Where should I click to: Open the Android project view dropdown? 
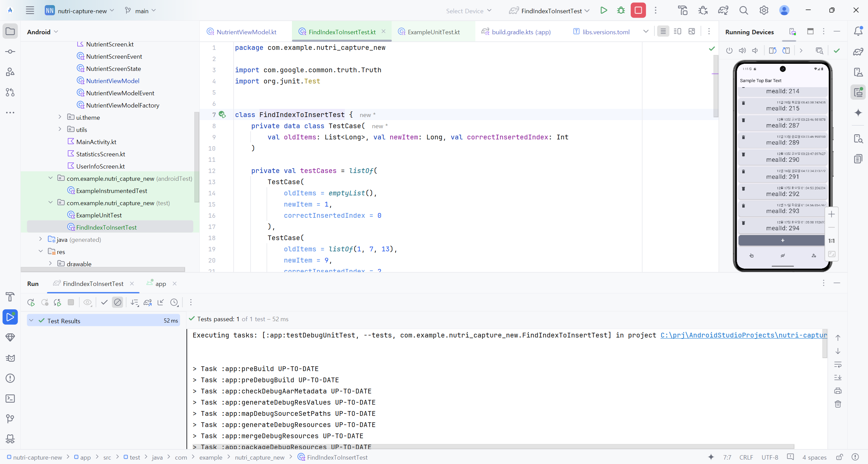coord(43,32)
